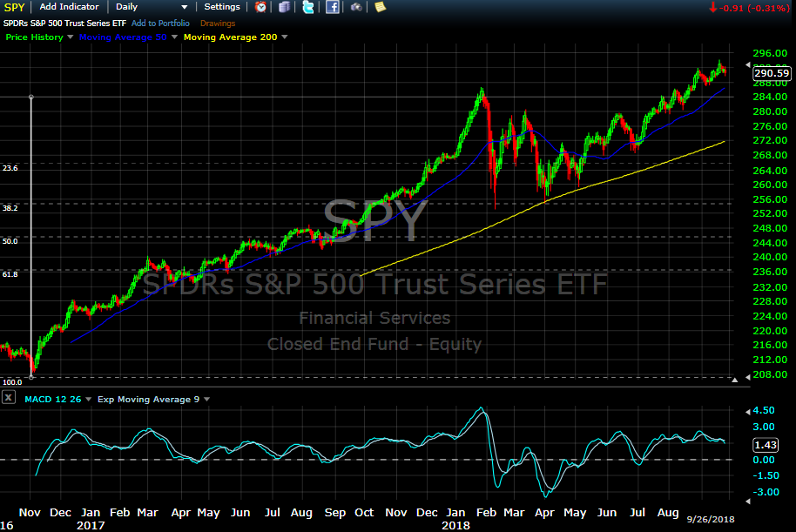
Task: Click the 50.0 Fibonacci level label
Action: pyautogui.click(x=10, y=241)
